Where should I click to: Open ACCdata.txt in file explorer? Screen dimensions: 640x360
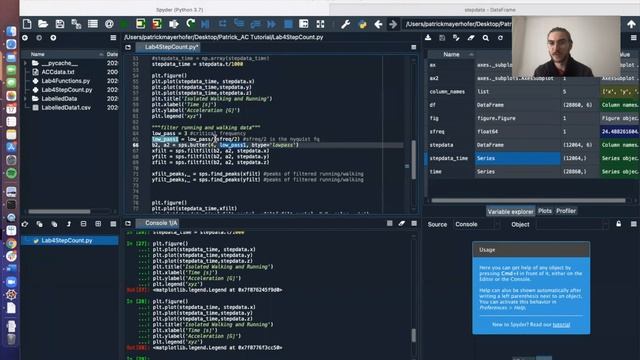(58, 72)
